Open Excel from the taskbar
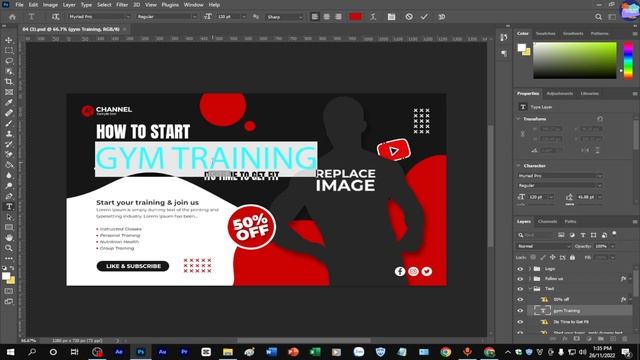This screenshot has width=640, height=360. [x=315, y=352]
